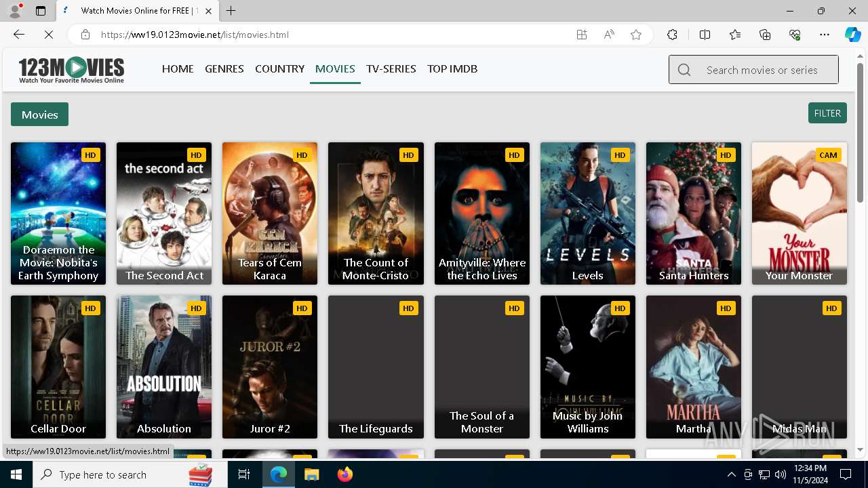Open The Second Act poster
Viewport: 868px width, 488px height.
point(164,213)
